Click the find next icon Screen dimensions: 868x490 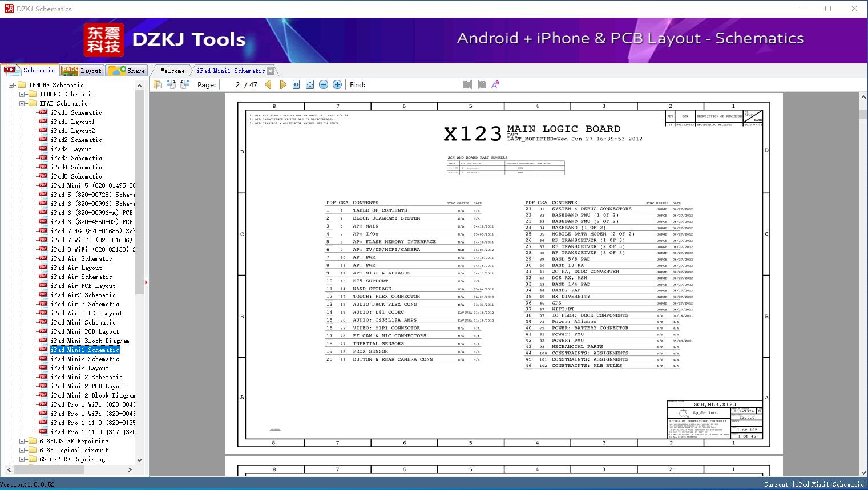point(482,84)
